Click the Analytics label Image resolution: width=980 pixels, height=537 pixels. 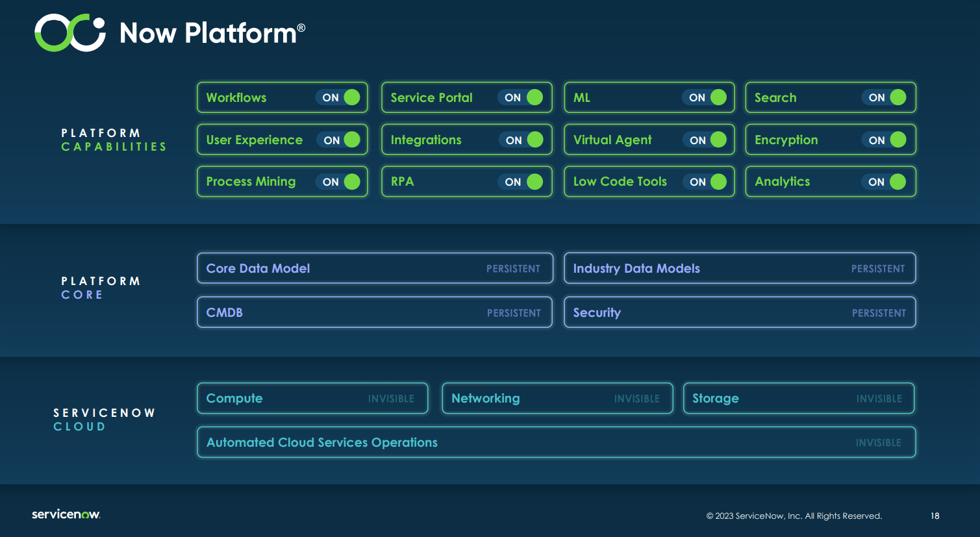point(782,182)
